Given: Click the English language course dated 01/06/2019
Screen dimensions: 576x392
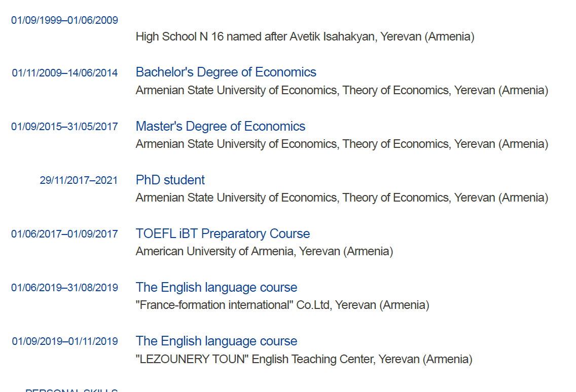Looking at the screenshot, I should pyautogui.click(x=217, y=287).
